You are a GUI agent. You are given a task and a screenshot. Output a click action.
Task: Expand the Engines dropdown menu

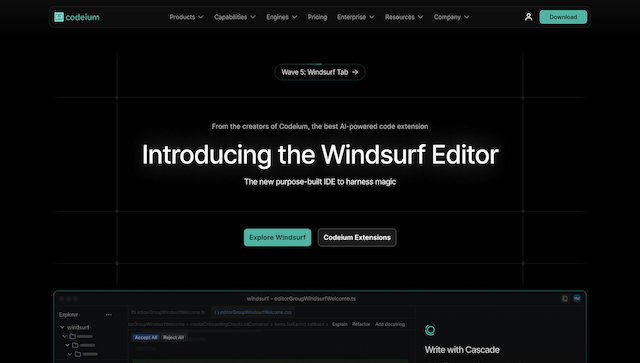pyautogui.click(x=282, y=17)
